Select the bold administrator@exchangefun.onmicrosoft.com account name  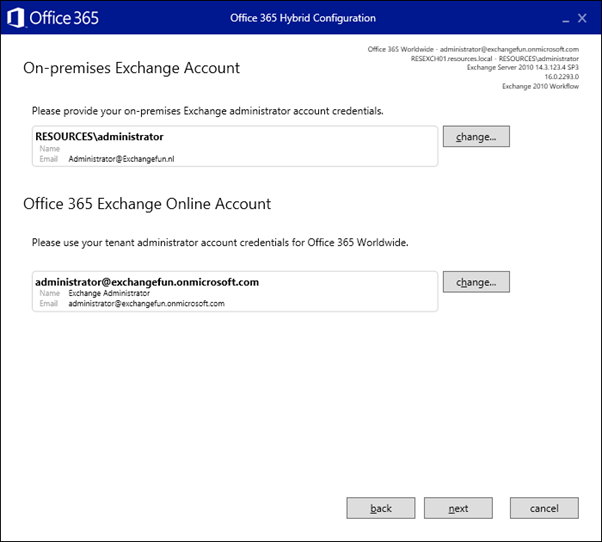tap(147, 282)
